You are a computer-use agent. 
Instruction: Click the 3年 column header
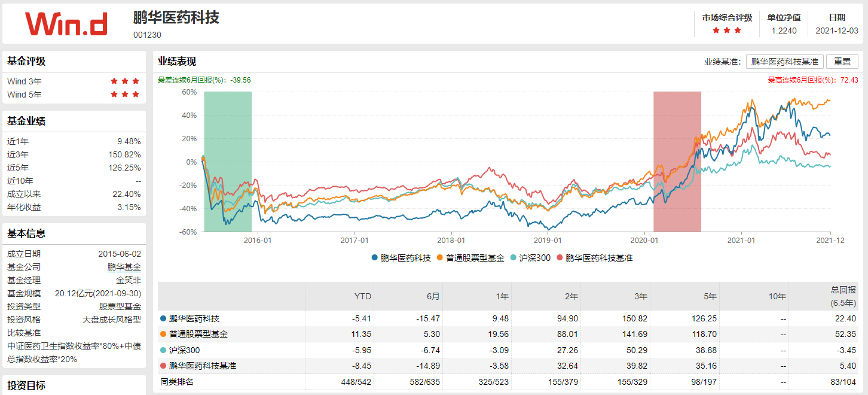click(640, 296)
